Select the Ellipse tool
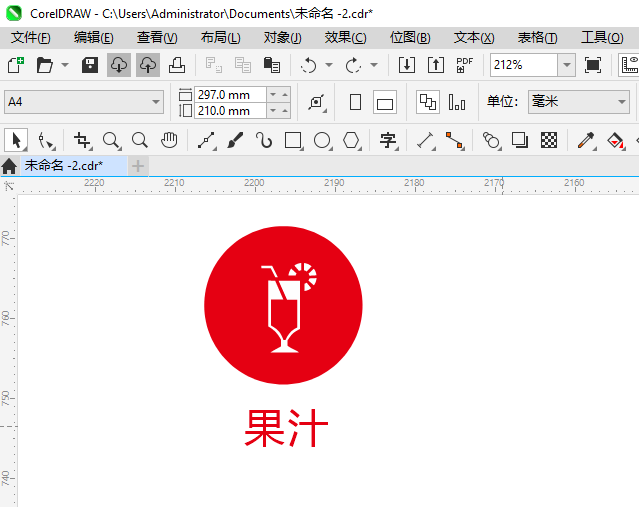This screenshot has width=639, height=507. (x=322, y=141)
